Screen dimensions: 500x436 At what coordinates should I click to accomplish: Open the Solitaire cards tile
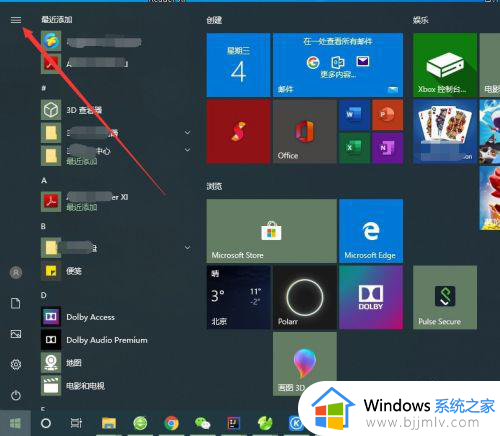445,131
